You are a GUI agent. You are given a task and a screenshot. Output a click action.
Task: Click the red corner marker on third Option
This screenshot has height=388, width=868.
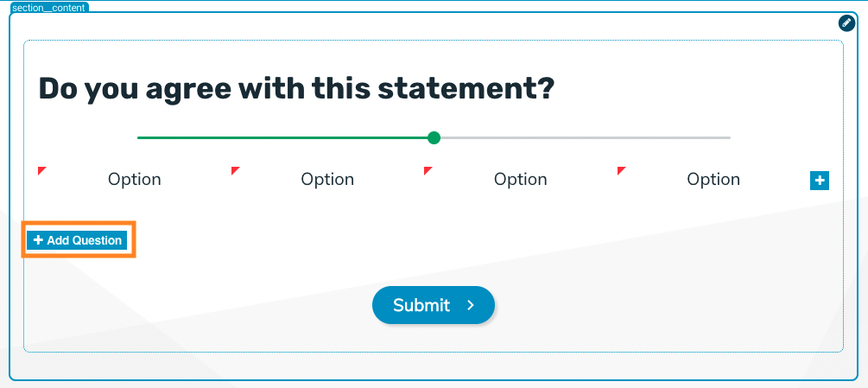pos(428,171)
